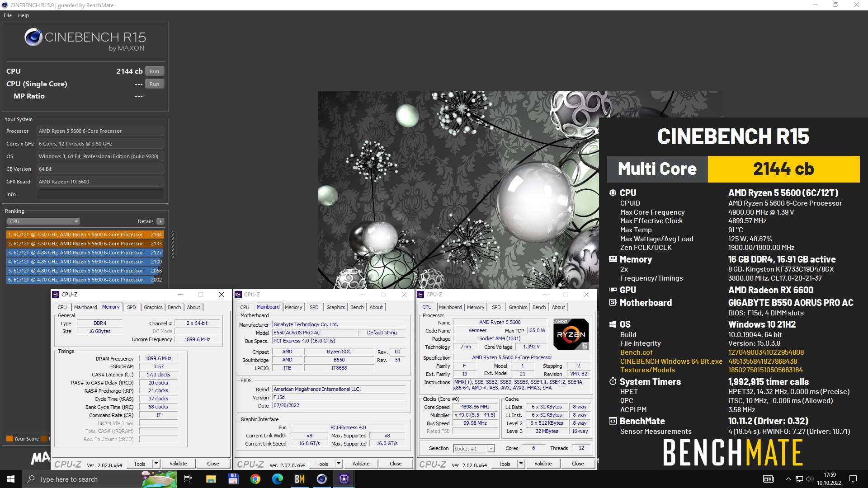Open the Selection Socket #1 dropdown

click(x=474, y=448)
